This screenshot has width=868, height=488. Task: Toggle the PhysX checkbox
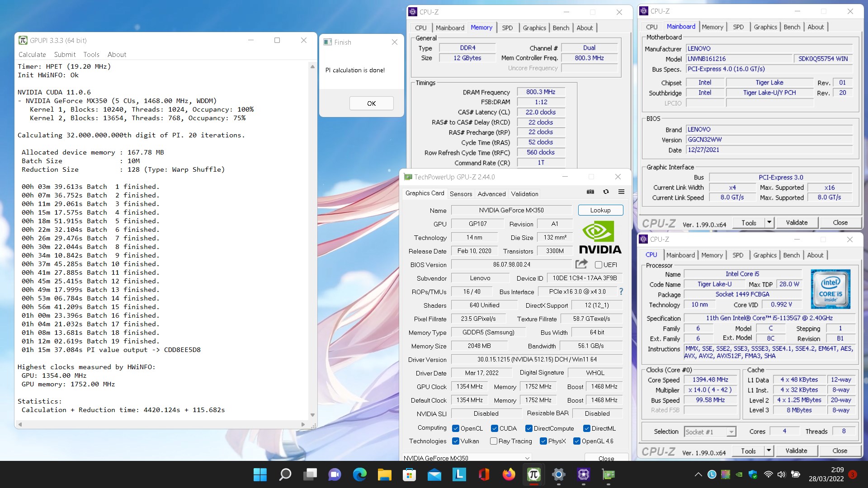(x=543, y=441)
